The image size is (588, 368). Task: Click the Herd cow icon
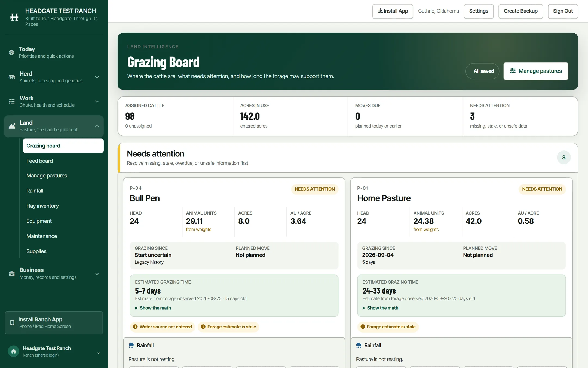tap(12, 77)
